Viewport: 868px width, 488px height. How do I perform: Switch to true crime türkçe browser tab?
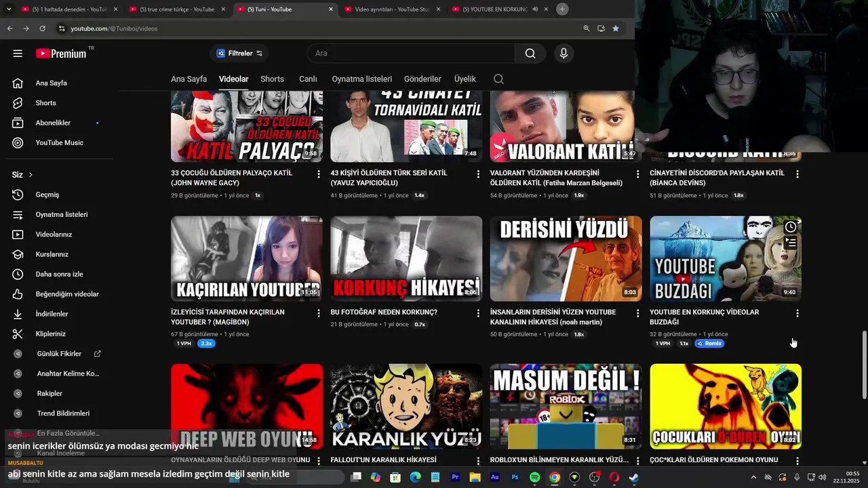(178, 9)
